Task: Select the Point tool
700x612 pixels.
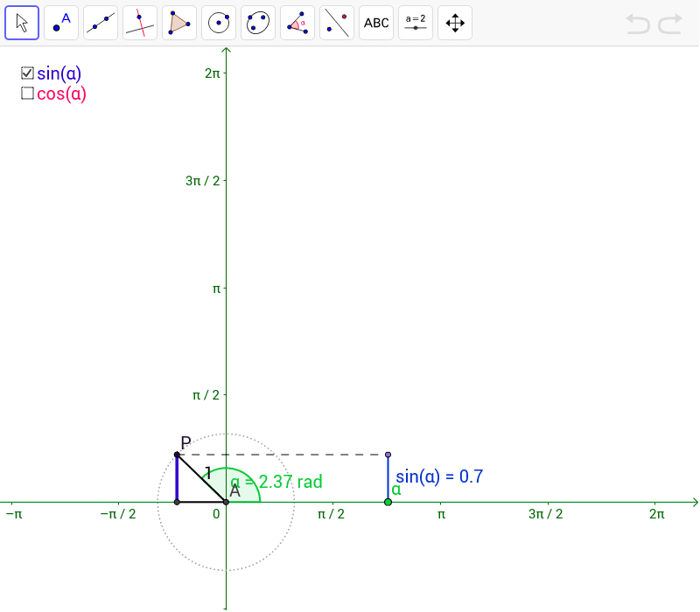Action: [61, 23]
